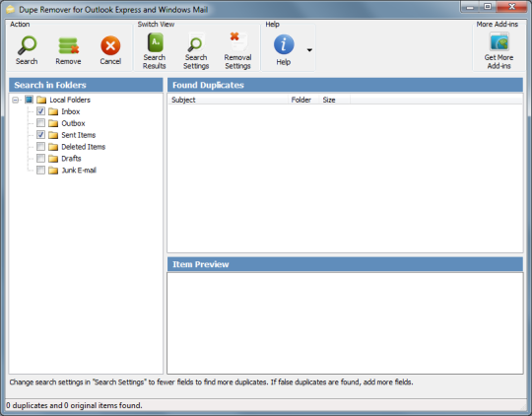Click status text "0 duplicates and 0 original items found."

tap(74, 405)
